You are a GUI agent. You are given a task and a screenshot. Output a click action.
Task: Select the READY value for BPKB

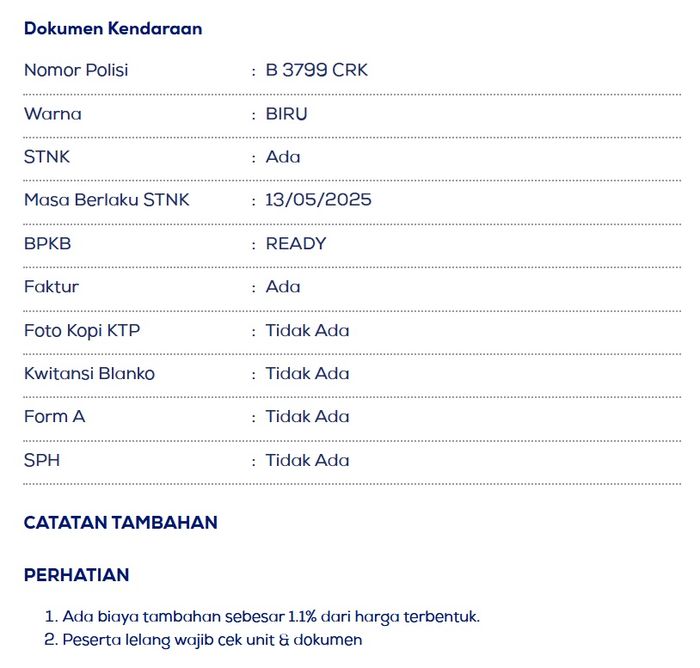pos(296,243)
